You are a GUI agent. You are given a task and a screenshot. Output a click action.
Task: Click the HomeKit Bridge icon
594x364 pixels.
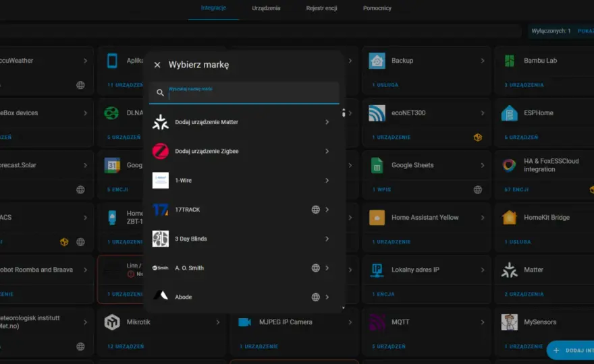point(510,218)
